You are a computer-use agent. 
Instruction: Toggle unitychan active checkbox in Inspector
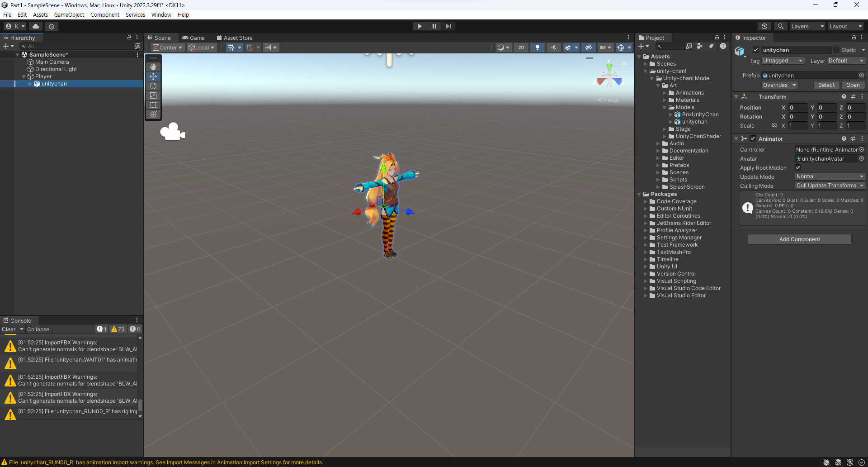[x=756, y=50]
